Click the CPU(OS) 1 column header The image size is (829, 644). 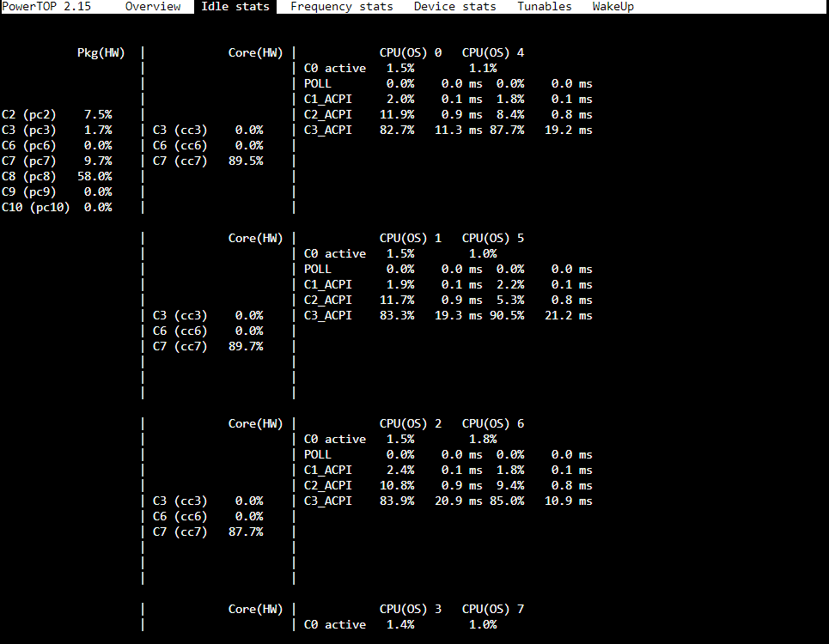[x=411, y=238]
